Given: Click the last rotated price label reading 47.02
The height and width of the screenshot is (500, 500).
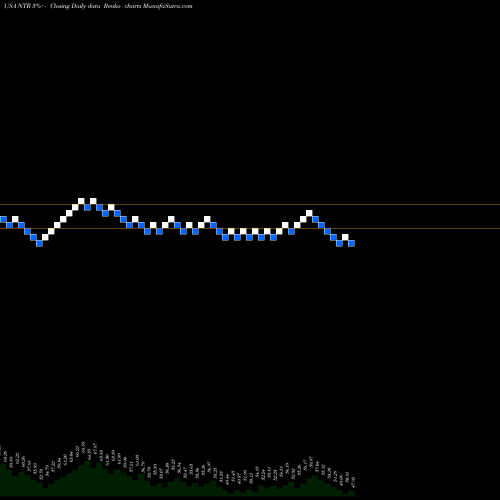Looking at the screenshot, I should (x=353, y=482).
